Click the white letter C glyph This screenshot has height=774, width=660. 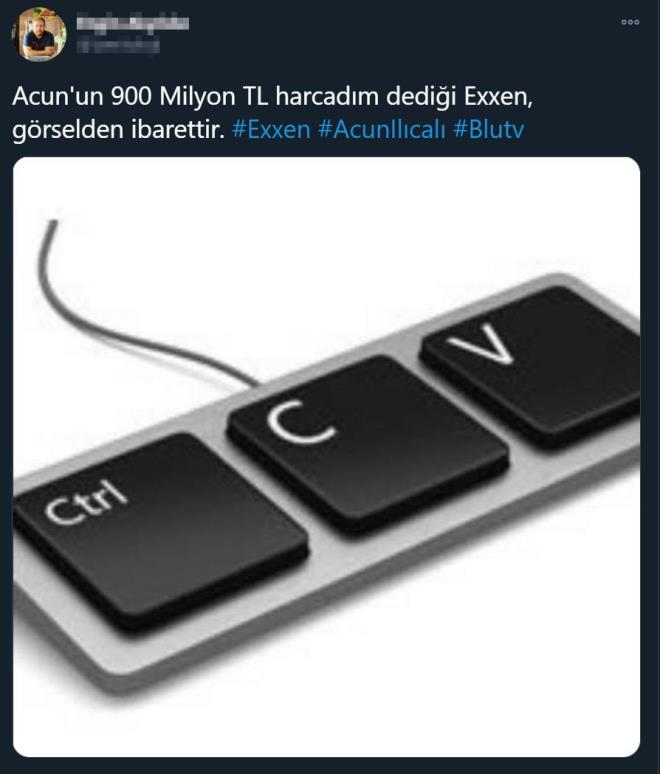(301, 421)
